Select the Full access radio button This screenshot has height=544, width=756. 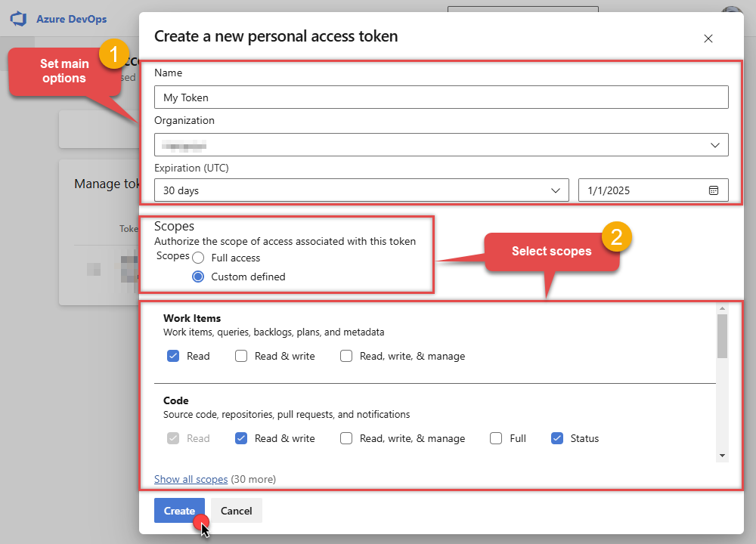click(198, 258)
